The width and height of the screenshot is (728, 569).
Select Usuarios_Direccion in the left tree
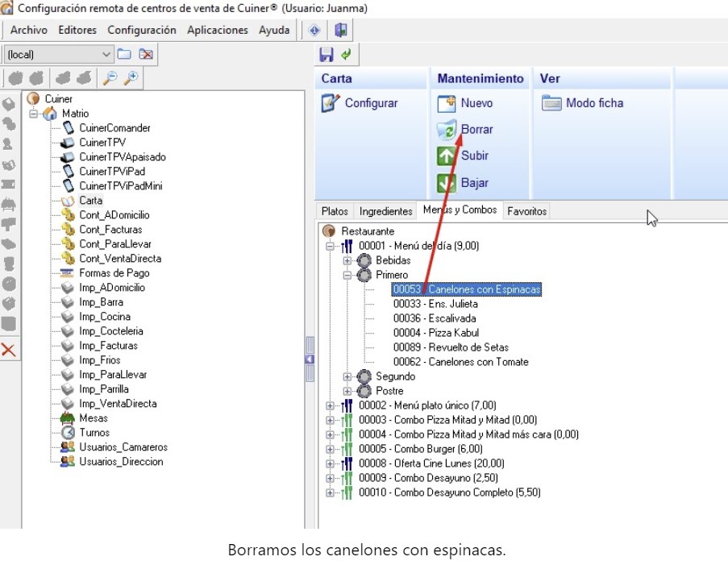121,462
